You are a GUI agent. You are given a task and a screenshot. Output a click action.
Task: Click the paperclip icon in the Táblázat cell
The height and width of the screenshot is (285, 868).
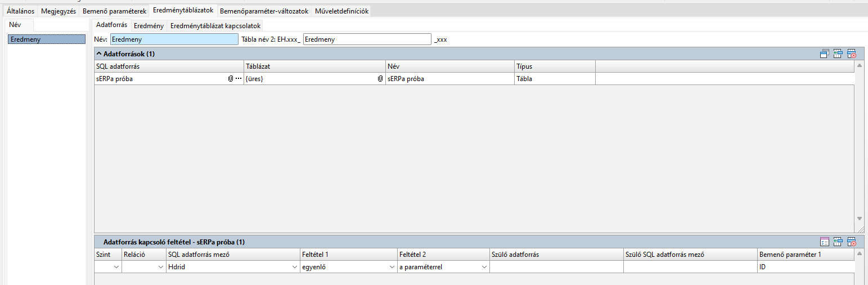(380, 79)
